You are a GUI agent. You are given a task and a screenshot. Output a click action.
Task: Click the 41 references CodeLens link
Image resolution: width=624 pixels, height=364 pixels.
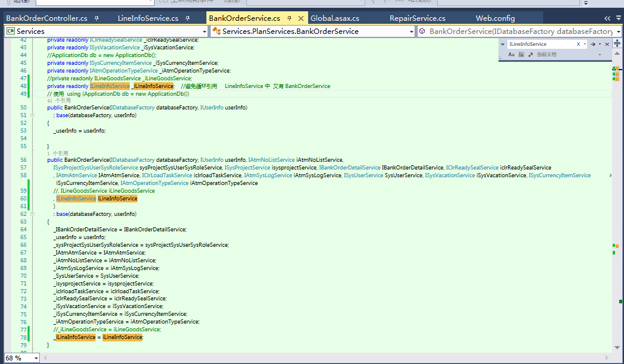pos(58,101)
